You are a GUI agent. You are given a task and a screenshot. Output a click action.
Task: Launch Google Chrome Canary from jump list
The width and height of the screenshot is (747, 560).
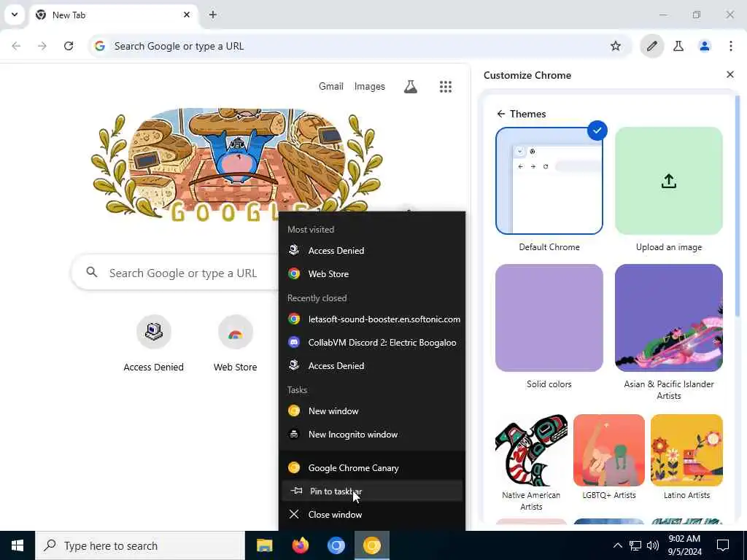pos(371,468)
